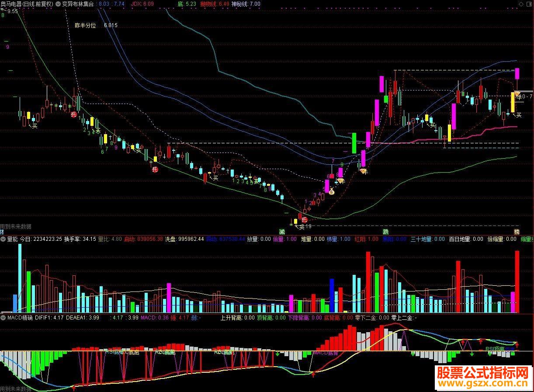Click the 昨半分位 6.815 label
534x392 pixels.
coord(96,25)
